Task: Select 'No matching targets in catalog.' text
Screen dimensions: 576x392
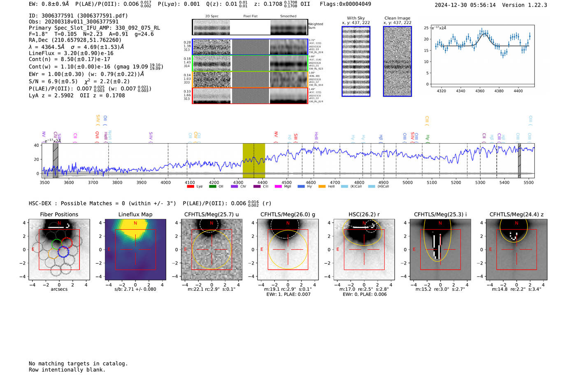Action: [78, 364]
